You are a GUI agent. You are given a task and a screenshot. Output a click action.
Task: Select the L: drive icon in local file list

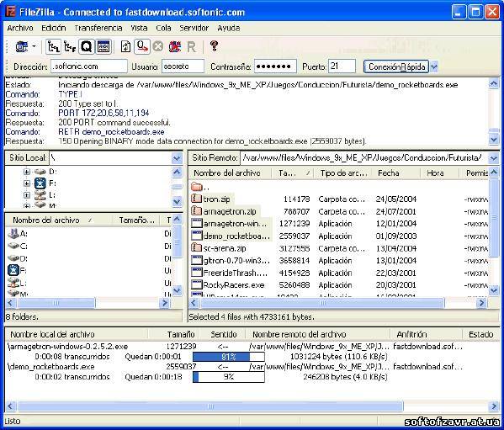(x=13, y=283)
